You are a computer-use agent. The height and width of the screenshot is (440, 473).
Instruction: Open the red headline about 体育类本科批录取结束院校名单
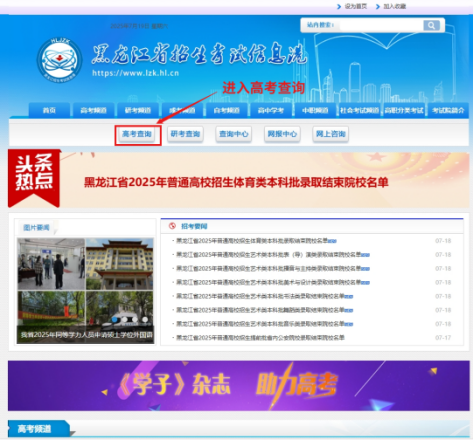[x=236, y=182]
